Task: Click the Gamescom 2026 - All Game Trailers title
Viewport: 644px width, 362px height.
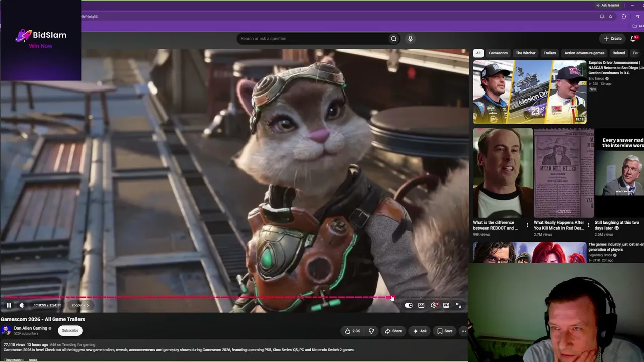Action: (x=43, y=319)
